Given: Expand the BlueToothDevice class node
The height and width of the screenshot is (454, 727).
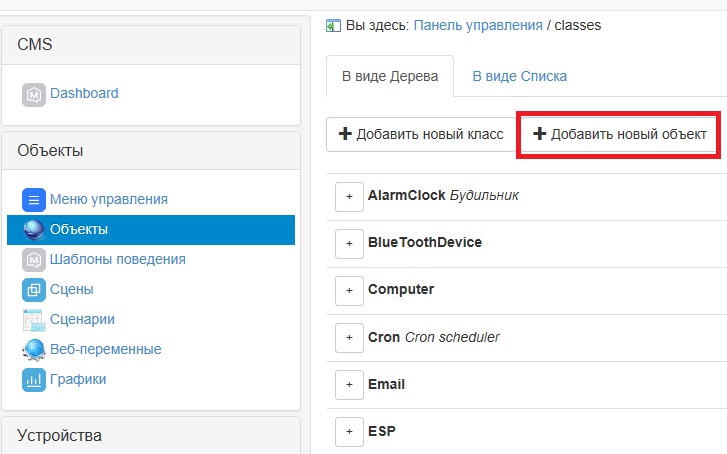Looking at the screenshot, I should tap(349, 243).
